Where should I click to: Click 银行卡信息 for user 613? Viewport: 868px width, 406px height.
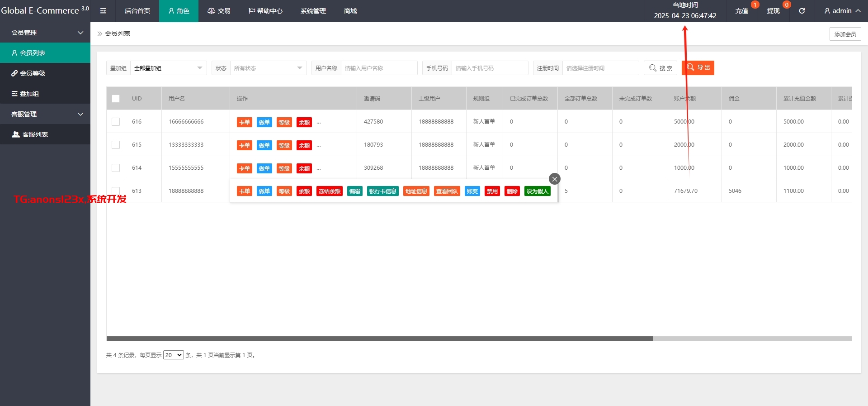[382, 191]
